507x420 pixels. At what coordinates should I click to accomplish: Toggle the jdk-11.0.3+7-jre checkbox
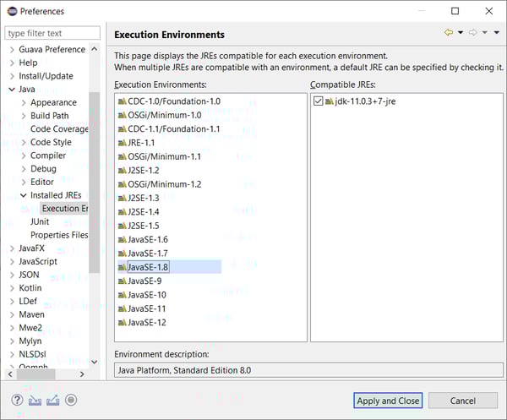(318, 101)
